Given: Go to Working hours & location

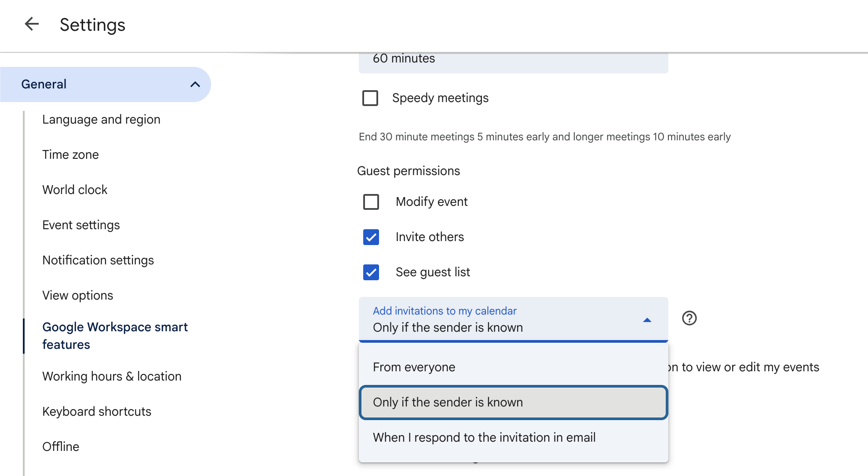Looking at the screenshot, I should coord(112,377).
